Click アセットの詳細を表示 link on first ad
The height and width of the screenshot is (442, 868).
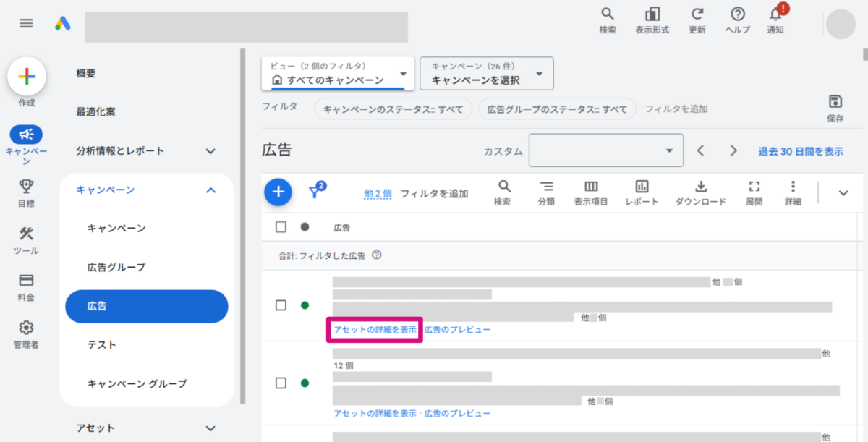375,330
